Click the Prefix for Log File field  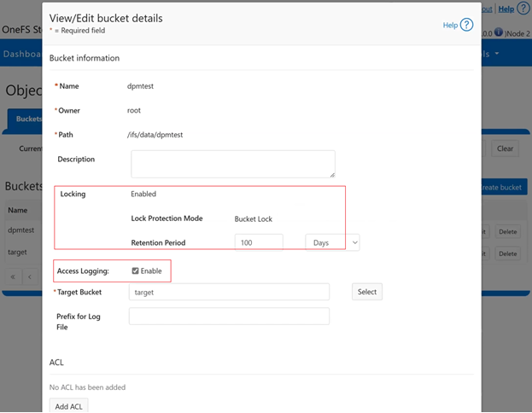click(229, 317)
